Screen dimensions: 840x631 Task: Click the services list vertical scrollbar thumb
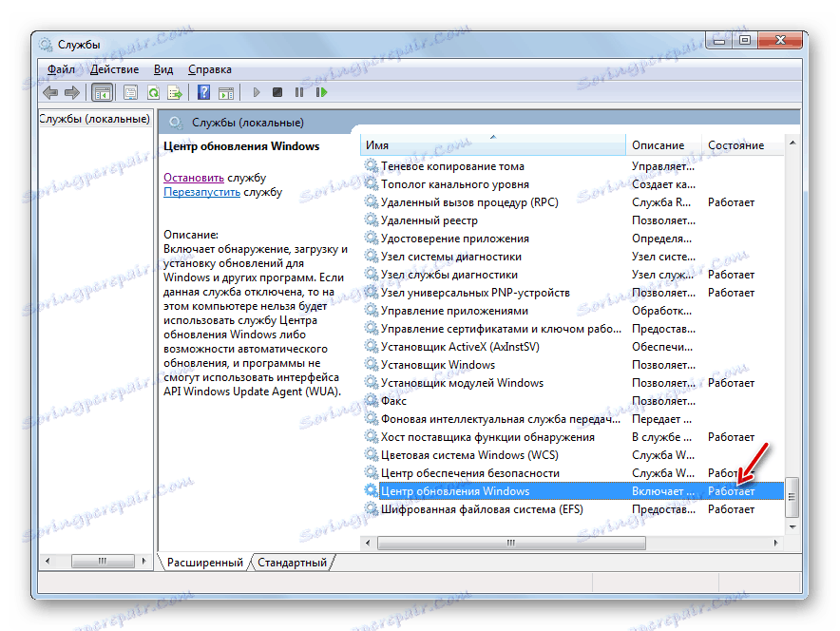(792, 497)
